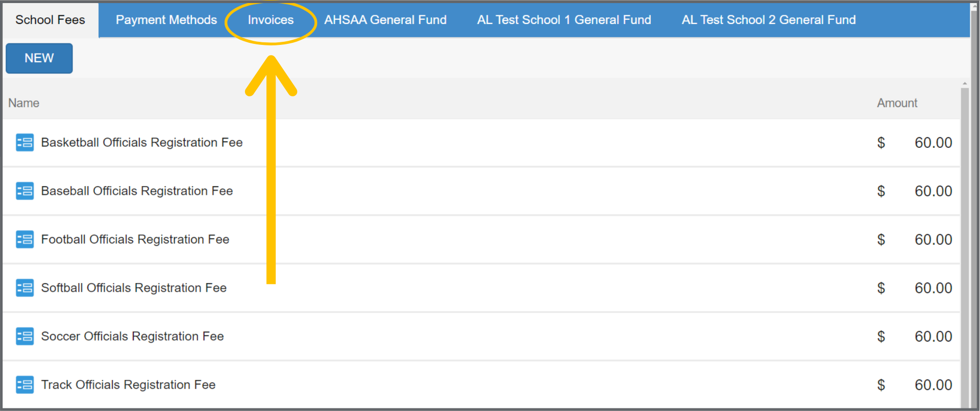Open Football Officials Registration Fee entry
The height and width of the screenshot is (411, 980).
click(135, 240)
